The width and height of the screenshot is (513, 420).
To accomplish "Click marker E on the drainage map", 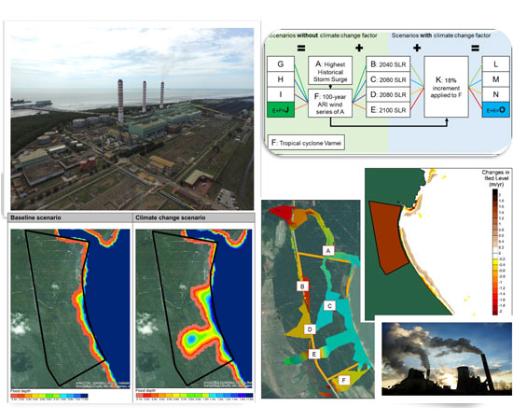I will [x=314, y=354].
